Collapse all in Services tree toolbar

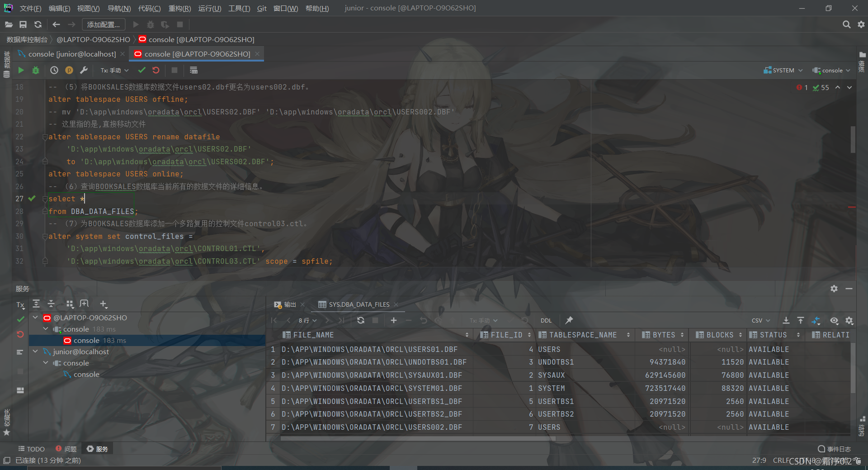click(x=51, y=304)
